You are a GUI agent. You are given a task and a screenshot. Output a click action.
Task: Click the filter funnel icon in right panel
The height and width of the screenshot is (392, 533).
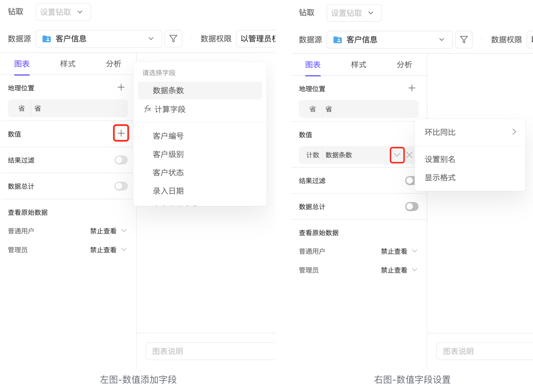pyautogui.click(x=464, y=40)
